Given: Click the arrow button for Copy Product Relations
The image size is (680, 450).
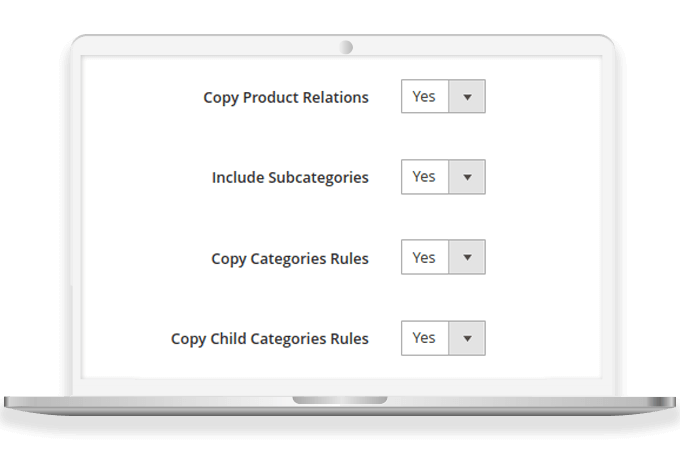Looking at the screenshot, I should [467, 97].
